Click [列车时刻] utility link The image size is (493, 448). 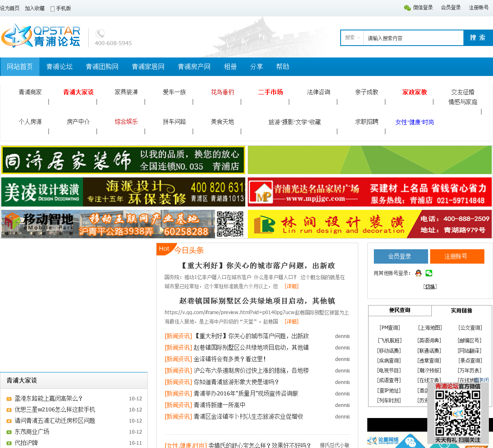[389, 400]
